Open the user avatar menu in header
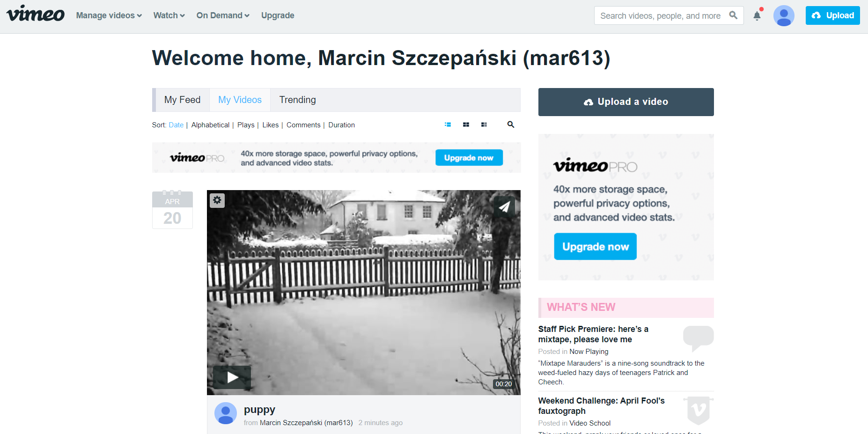This screenshot has width=868, height=434. click(784, 15)
